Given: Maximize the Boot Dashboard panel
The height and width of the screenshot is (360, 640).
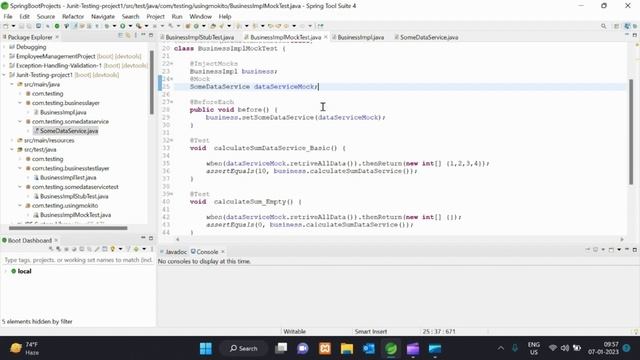Looking at the screenshot, I should click(151, 238).
